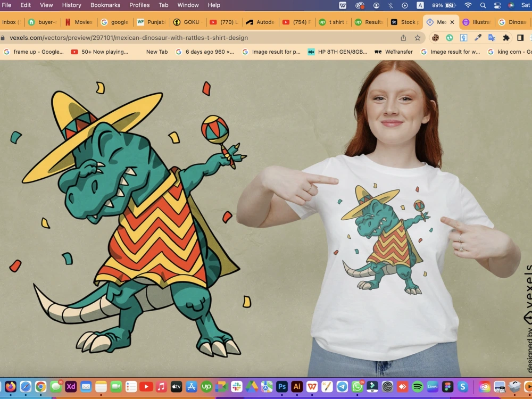Click the t-shirt mockup design on model

385,239
